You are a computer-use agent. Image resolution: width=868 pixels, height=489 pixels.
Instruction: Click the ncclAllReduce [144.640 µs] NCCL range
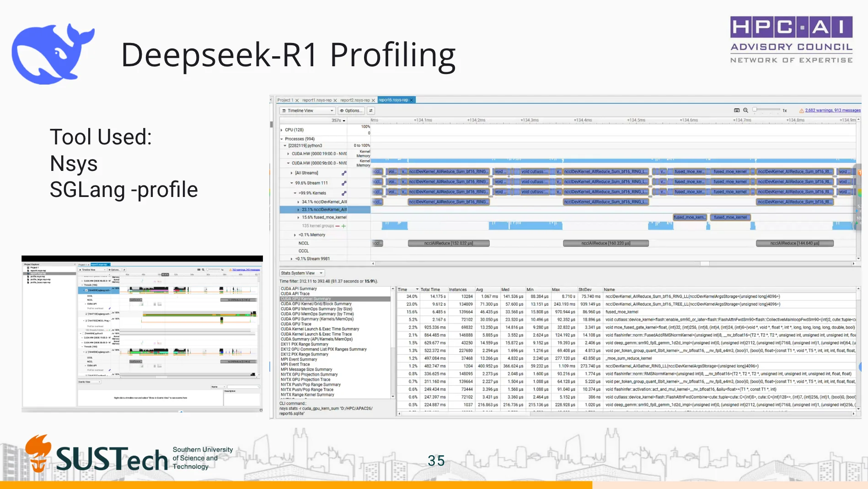[795, 244]
